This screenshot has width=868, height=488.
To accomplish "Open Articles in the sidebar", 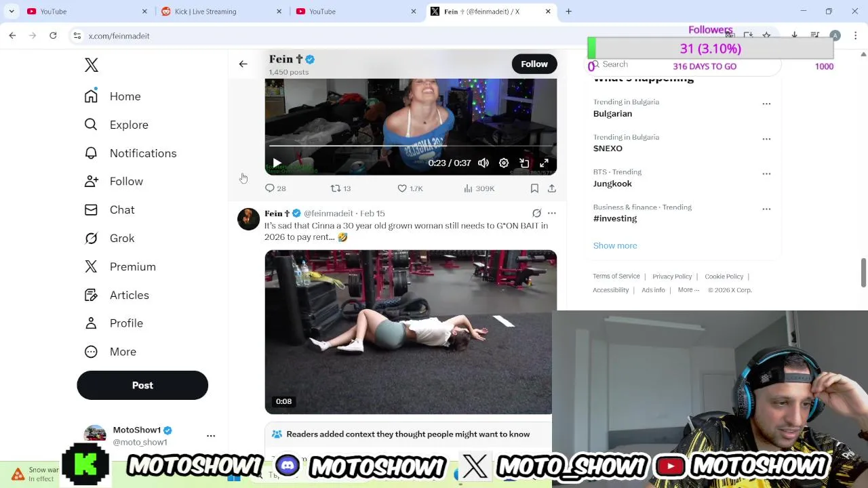I will [117, 296].
